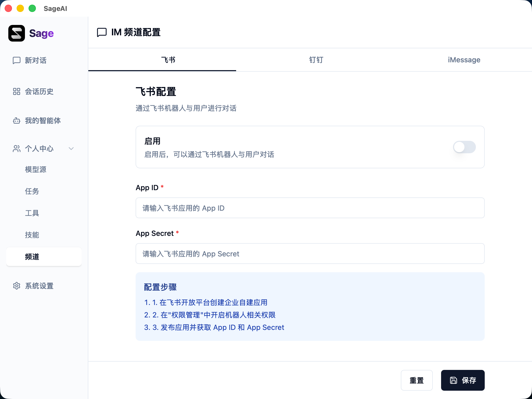
Task: Click the 重置 button
Action: coord(417,380)
